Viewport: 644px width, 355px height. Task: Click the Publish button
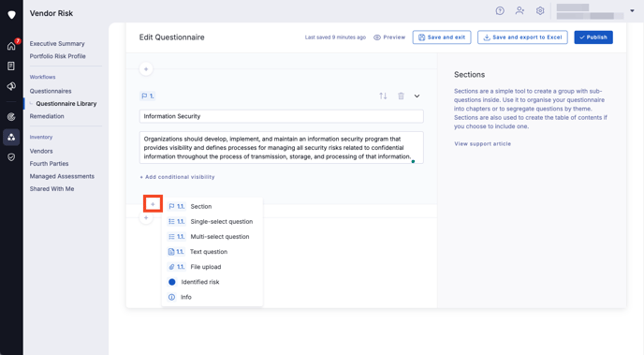pyautogui.click(x=593, y=37)
